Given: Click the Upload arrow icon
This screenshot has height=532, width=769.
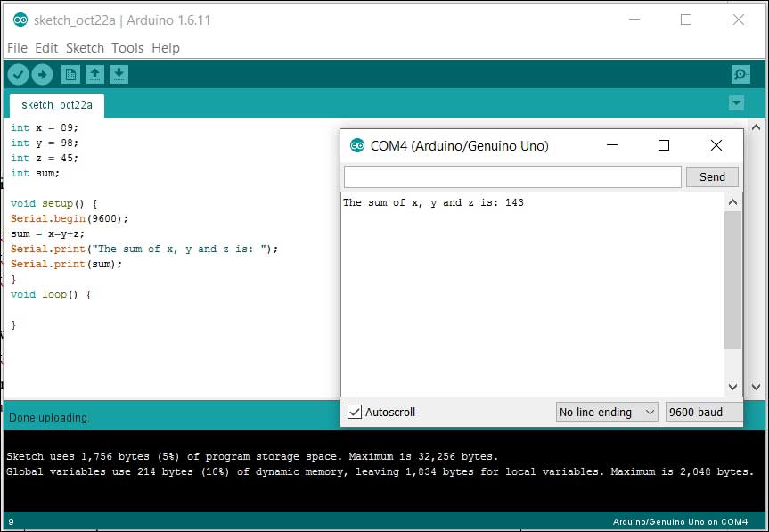Looking at the screenshot, I should [42, 75].
